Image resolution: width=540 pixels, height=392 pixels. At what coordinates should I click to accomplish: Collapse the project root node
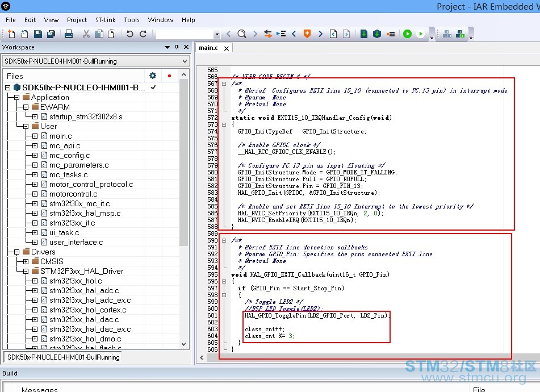7,87
